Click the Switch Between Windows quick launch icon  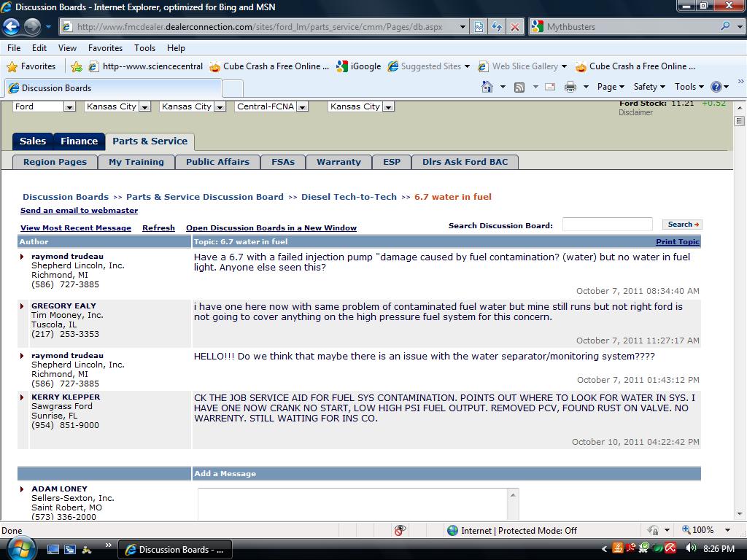pos(70,550)
